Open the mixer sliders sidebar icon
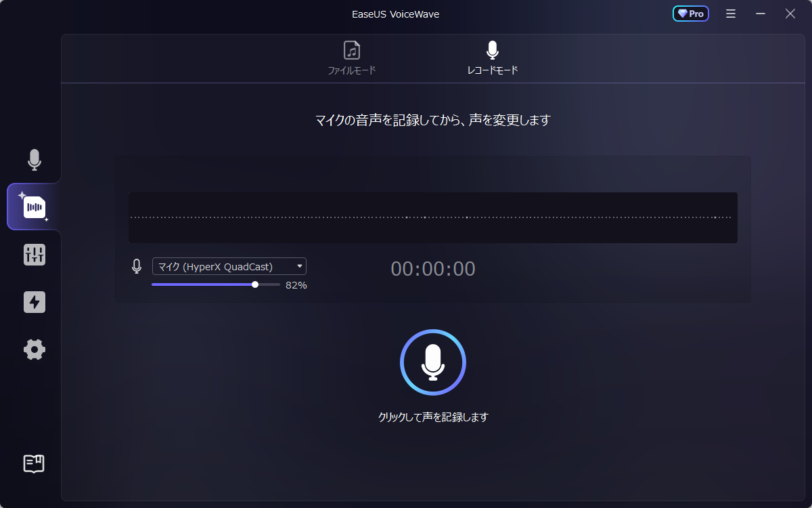This screenshot has height=508, width=812. pyautogui.click(x=35, y=255)
